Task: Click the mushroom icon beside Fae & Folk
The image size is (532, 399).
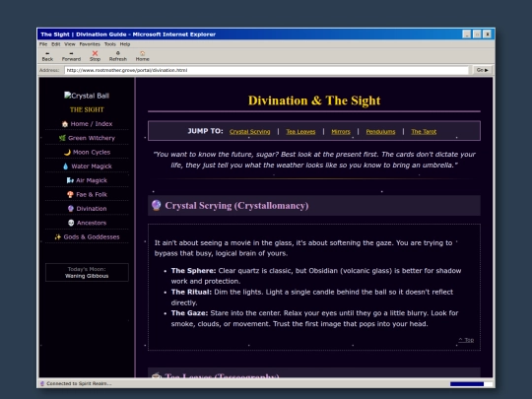Action: click(x=70, y=195)
